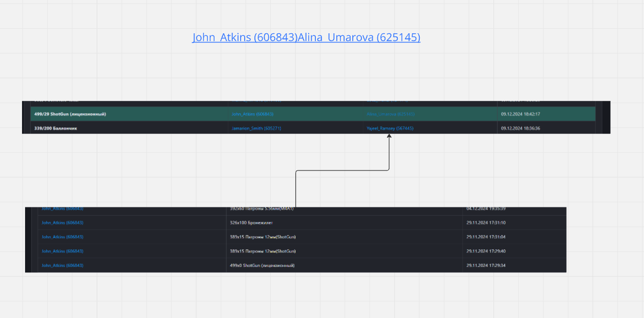Click the 29.11.2024 17:31:10 timestamp
Image resolution: width=644 pixels, height=318 pixels.
click(x=486, y=223)
